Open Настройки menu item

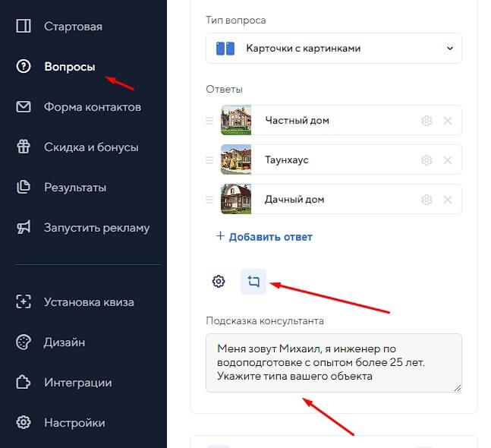[74, 423]
